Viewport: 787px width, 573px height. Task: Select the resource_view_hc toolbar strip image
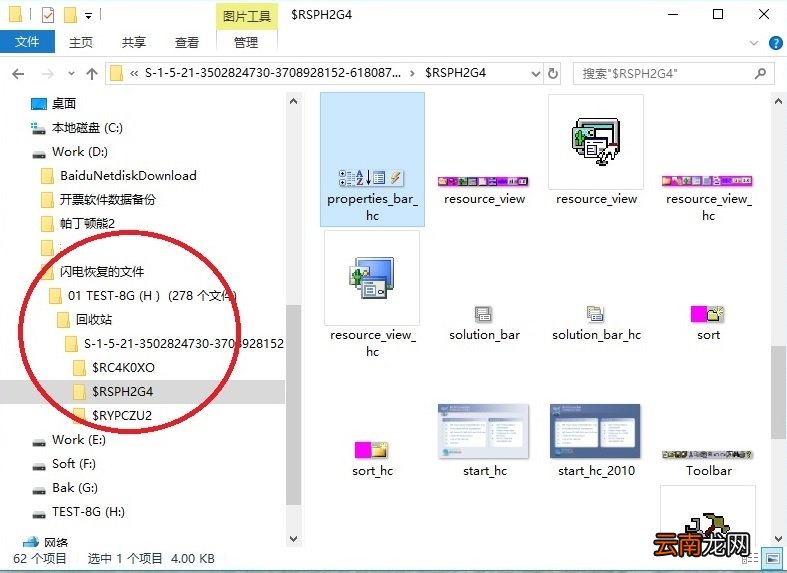pos(708,197)
